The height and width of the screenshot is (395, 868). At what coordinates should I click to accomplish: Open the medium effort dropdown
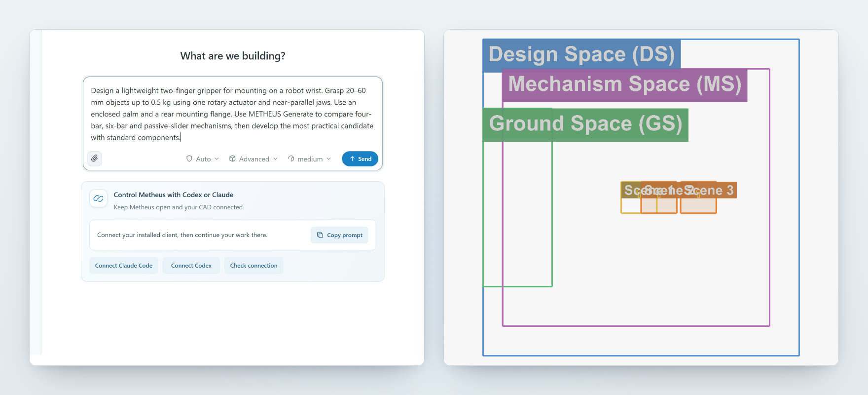pos(309,158)
